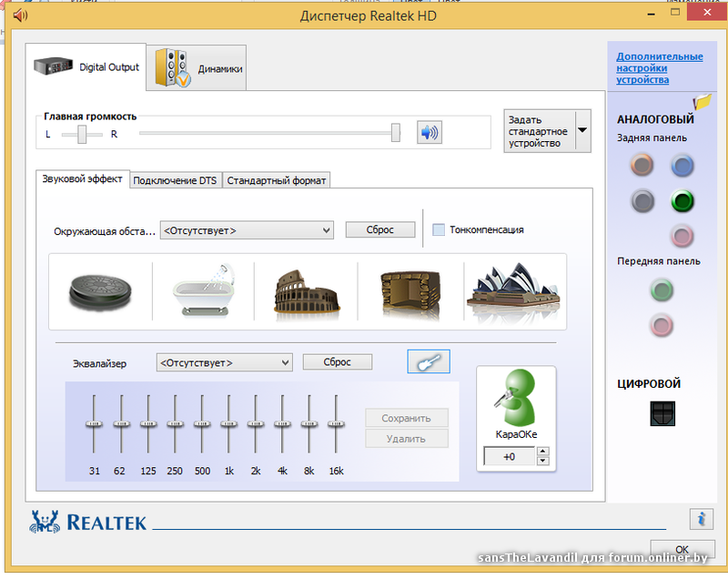
Task: Open the connector settings folder icon
Action: click(702, 102)
